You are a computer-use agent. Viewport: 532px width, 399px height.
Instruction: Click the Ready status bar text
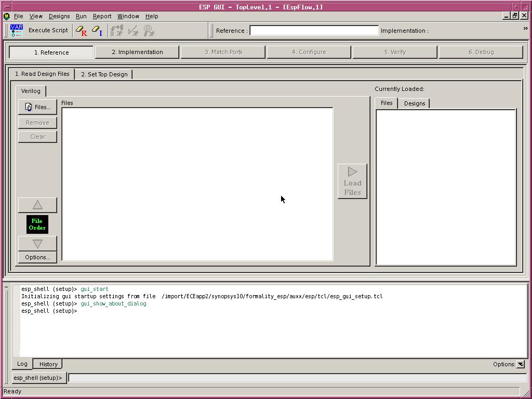click(x=12, y=391)
